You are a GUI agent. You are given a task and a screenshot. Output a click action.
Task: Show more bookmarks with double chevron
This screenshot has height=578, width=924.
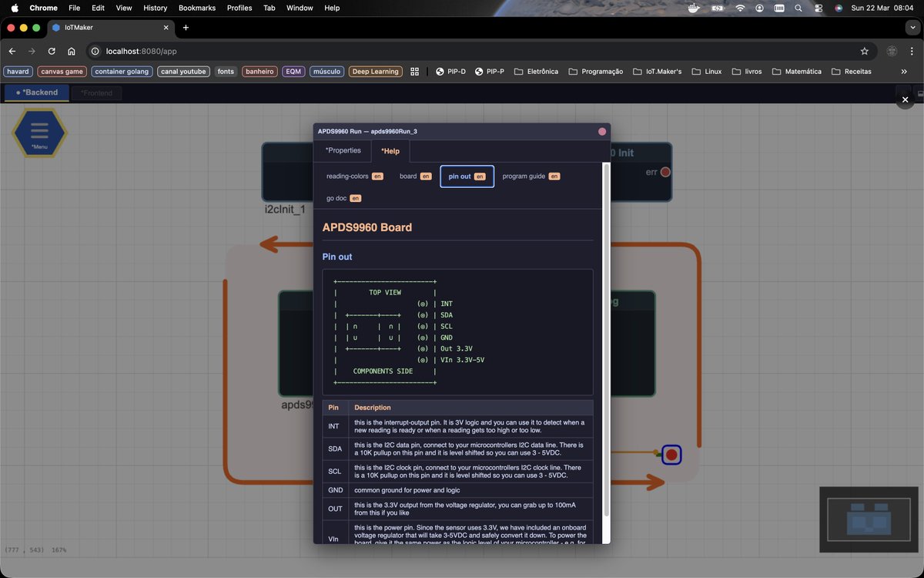click(904, 72)
